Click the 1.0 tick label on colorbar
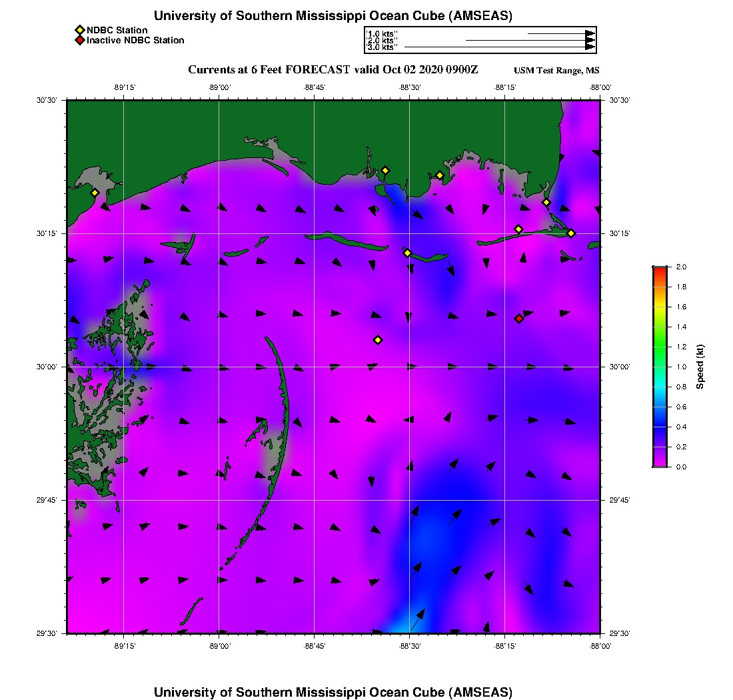Image resolution: width=733 pixels, height=700 pixels. pos(682,367)
